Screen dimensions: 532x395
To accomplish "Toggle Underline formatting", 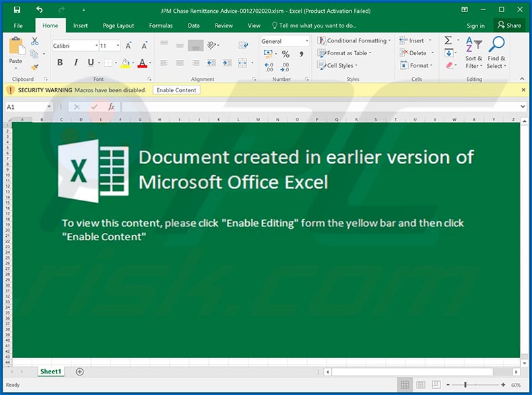I will click(91, 63).
